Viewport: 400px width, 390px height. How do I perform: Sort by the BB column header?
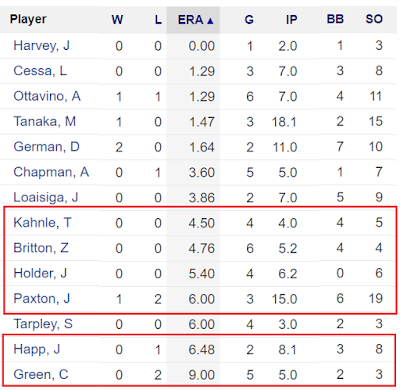[x=335, y=19]
